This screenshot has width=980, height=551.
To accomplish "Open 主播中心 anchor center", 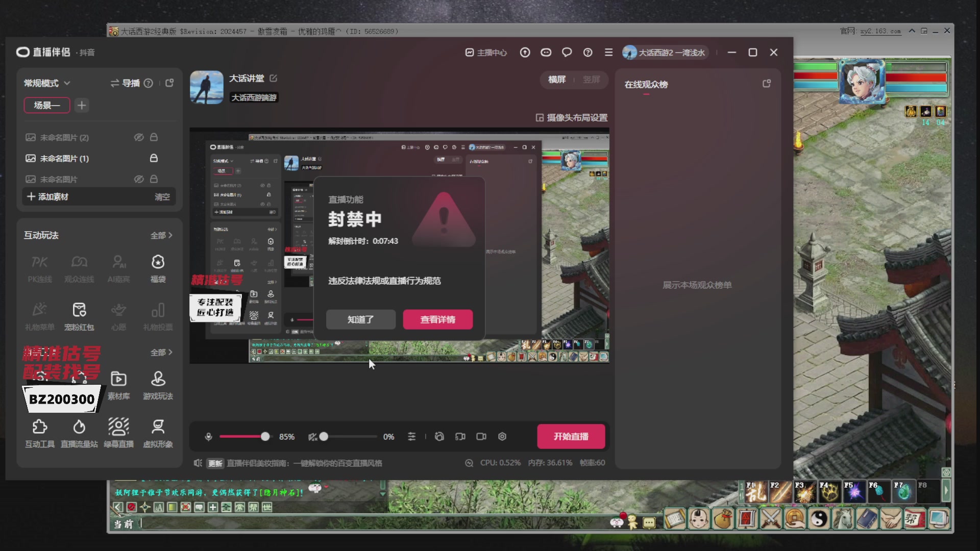I will coord(486,53).
